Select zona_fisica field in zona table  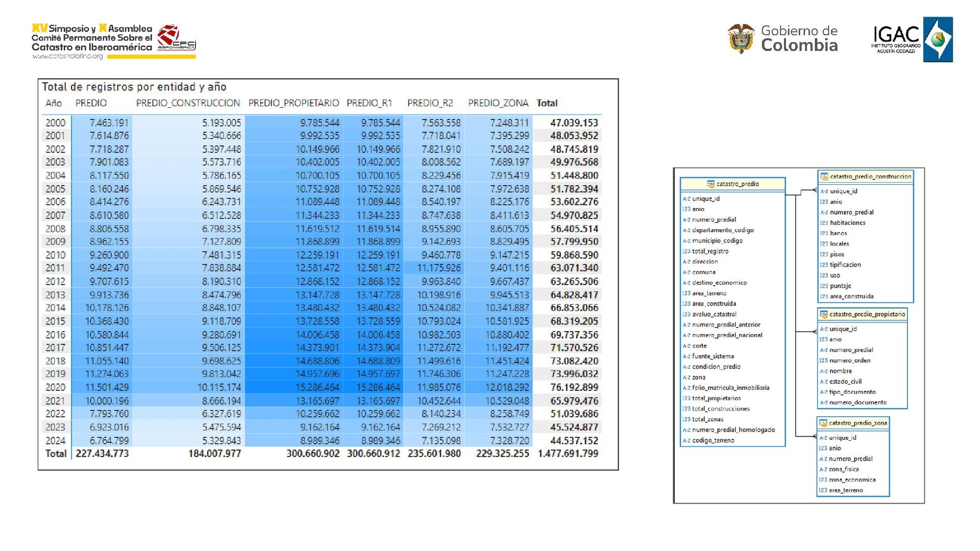pos(844,469)
